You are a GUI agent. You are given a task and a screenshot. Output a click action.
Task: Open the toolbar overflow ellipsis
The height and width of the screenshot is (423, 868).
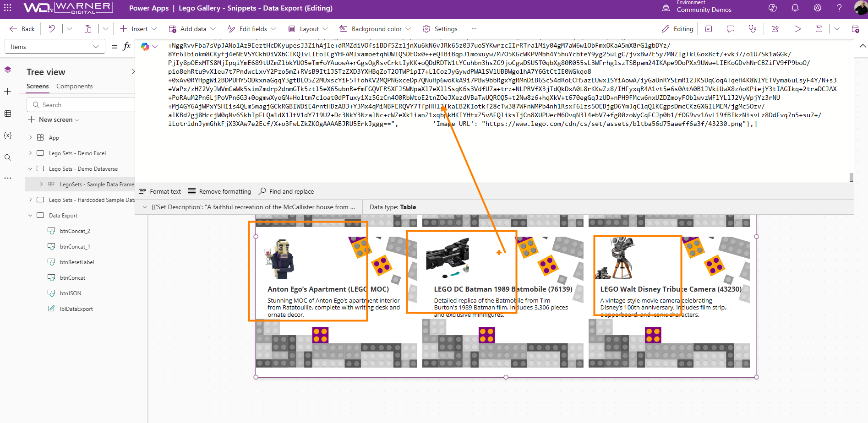click(474, 29)
